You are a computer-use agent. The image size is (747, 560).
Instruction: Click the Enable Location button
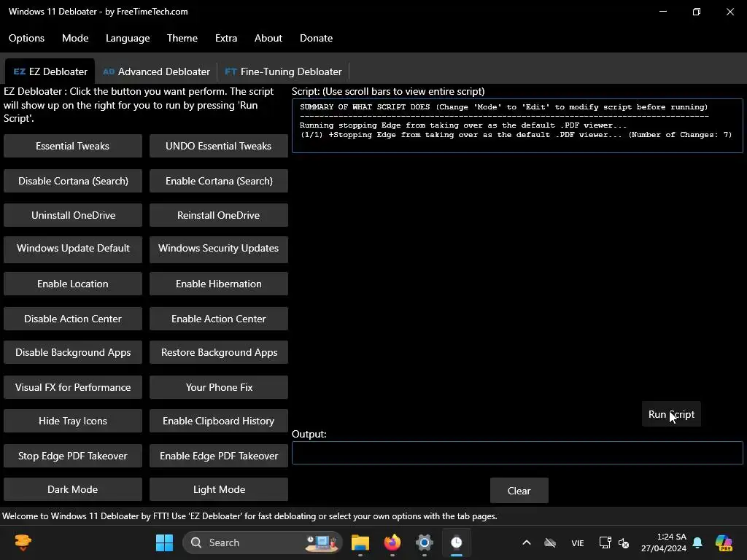click(x=72, y=284)
